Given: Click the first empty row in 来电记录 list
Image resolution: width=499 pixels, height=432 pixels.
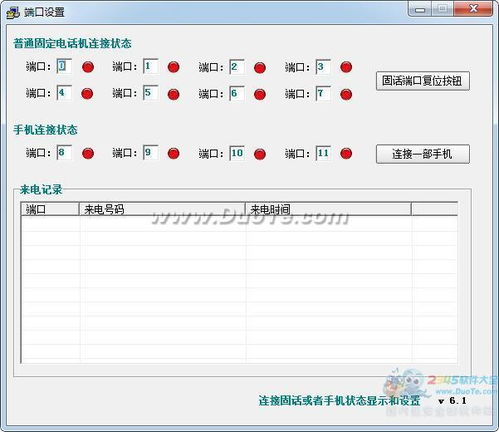Looking at the screenshot, I should click(x=239, y=224).
